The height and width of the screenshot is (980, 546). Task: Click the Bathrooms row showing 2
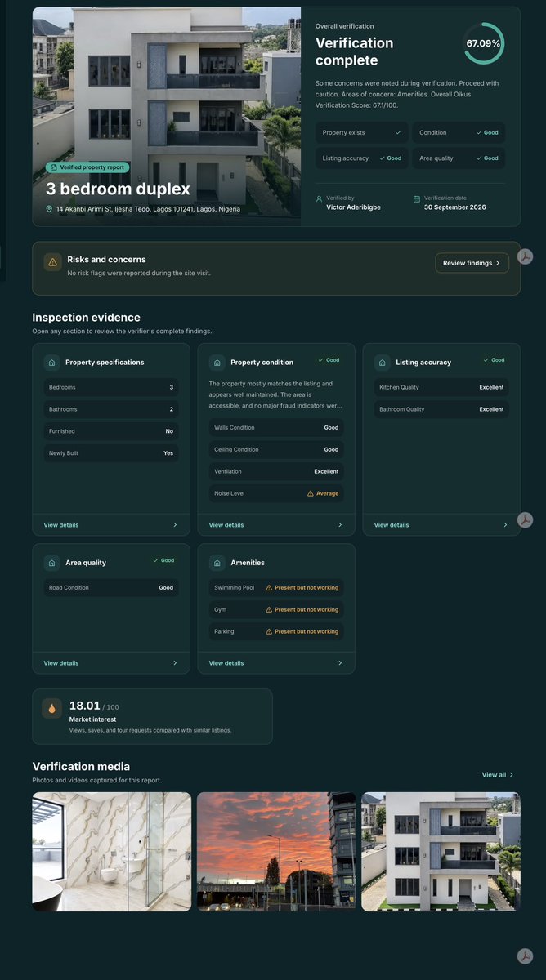[111, 409]
